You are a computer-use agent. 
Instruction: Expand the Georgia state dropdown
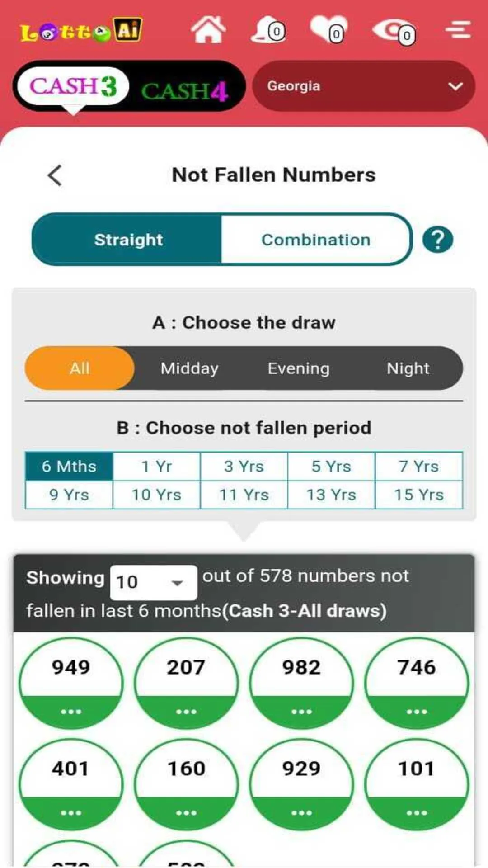pyautogui.click(x=364, y=86)
